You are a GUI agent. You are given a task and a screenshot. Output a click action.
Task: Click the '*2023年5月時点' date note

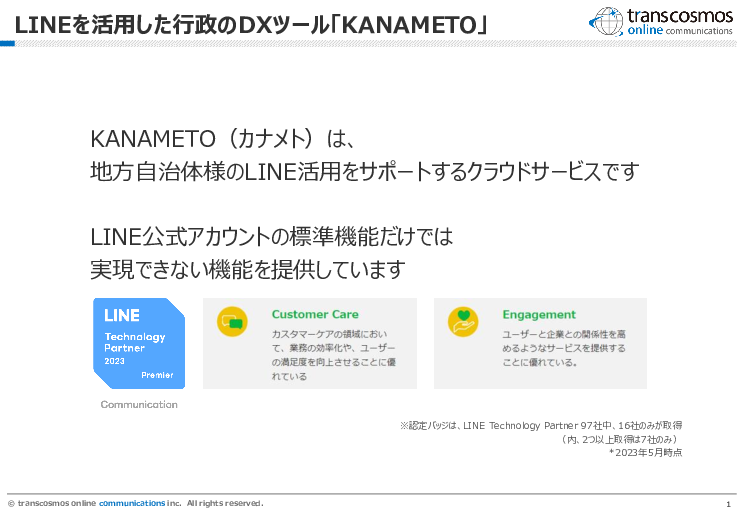645,452
